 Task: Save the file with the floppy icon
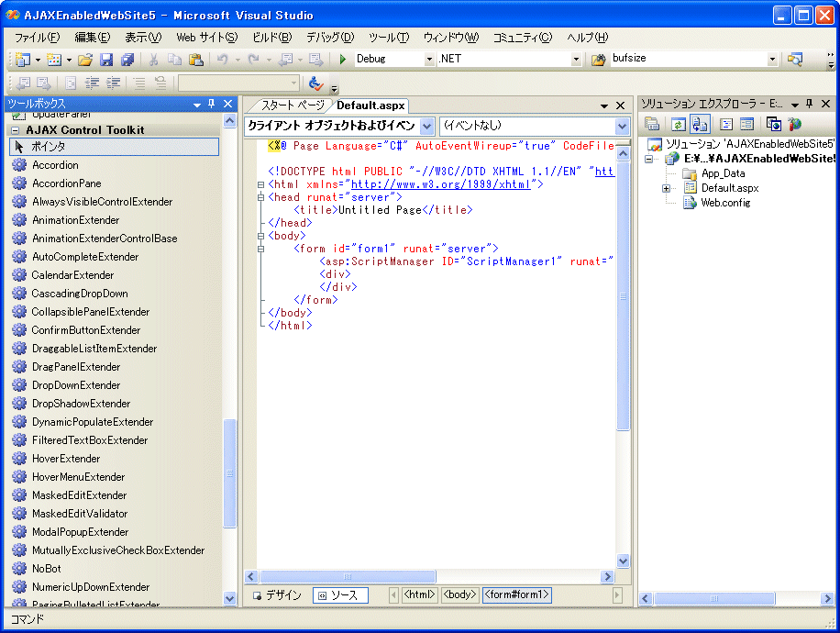tap(106, 60)
